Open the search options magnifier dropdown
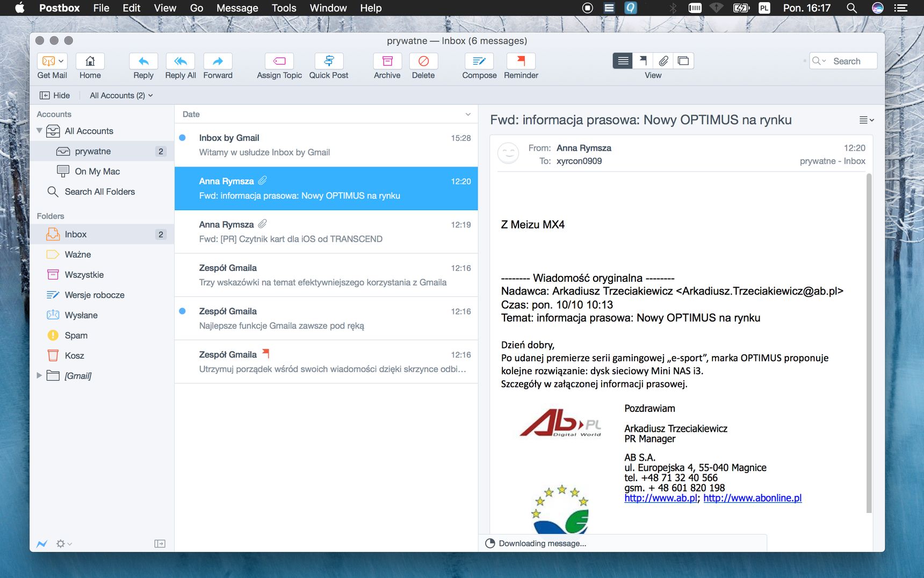Image resolution: width=924 pixels, height=578 pixels. 819,61
